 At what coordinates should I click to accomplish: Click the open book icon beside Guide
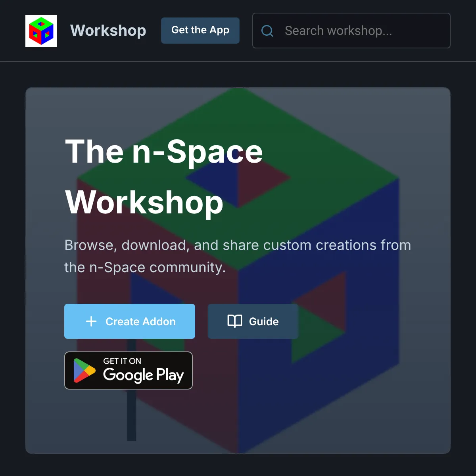click(235, 321)
